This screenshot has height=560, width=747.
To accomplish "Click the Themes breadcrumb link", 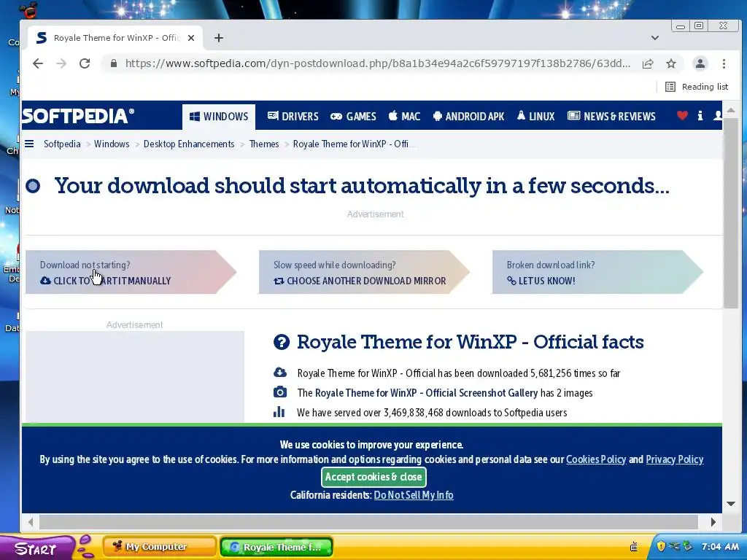I will [x=264, y=144].
